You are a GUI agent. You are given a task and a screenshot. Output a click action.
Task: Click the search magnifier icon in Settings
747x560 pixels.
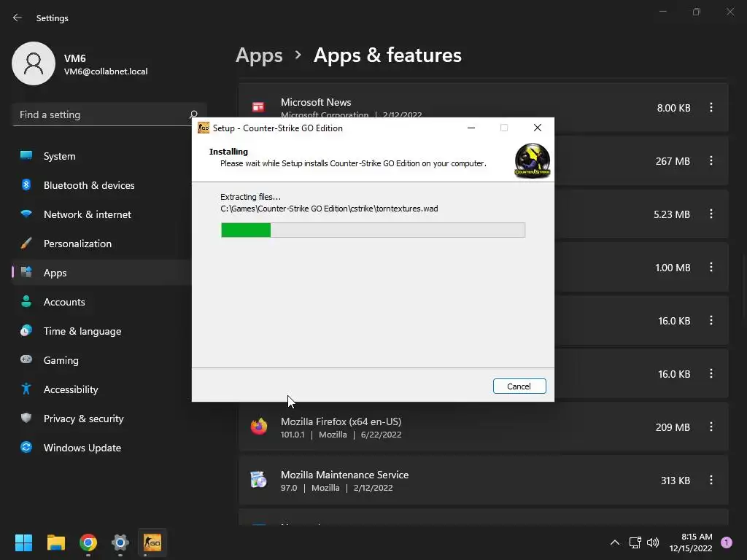[x=193, y=114]
